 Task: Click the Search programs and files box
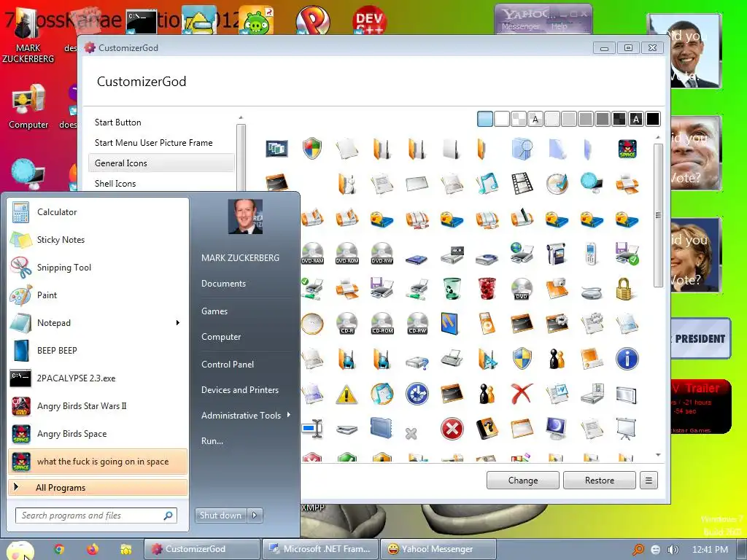click(96, 516)
